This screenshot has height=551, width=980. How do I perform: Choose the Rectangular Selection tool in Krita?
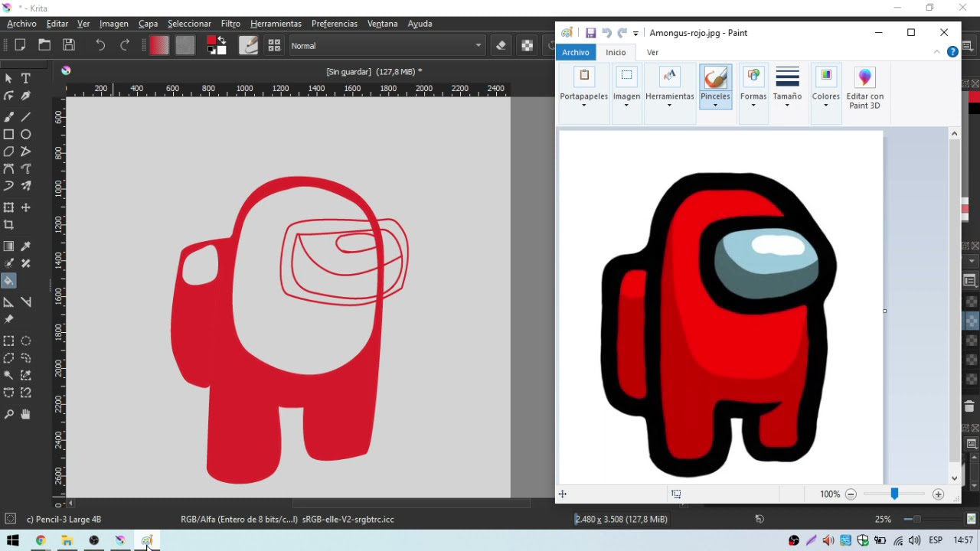tap(8, 341)
